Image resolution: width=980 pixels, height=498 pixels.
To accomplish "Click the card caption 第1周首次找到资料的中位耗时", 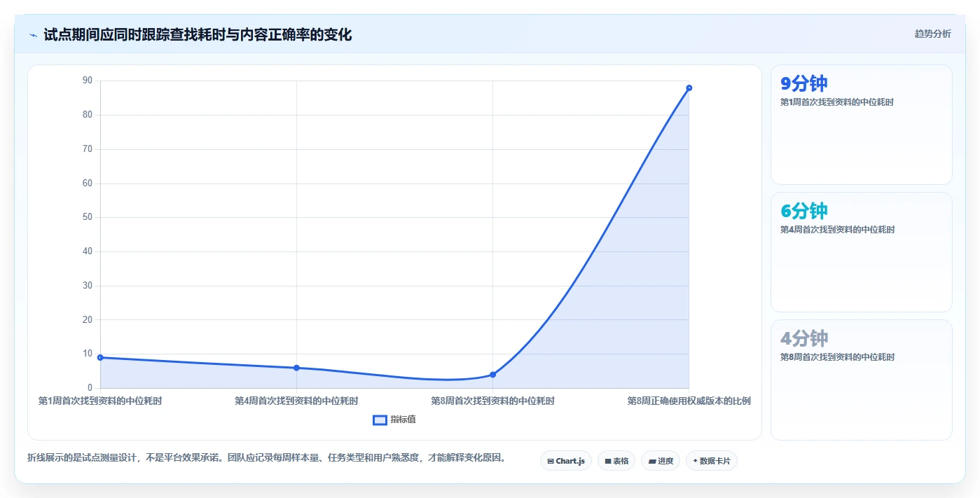I will point(837,102).
